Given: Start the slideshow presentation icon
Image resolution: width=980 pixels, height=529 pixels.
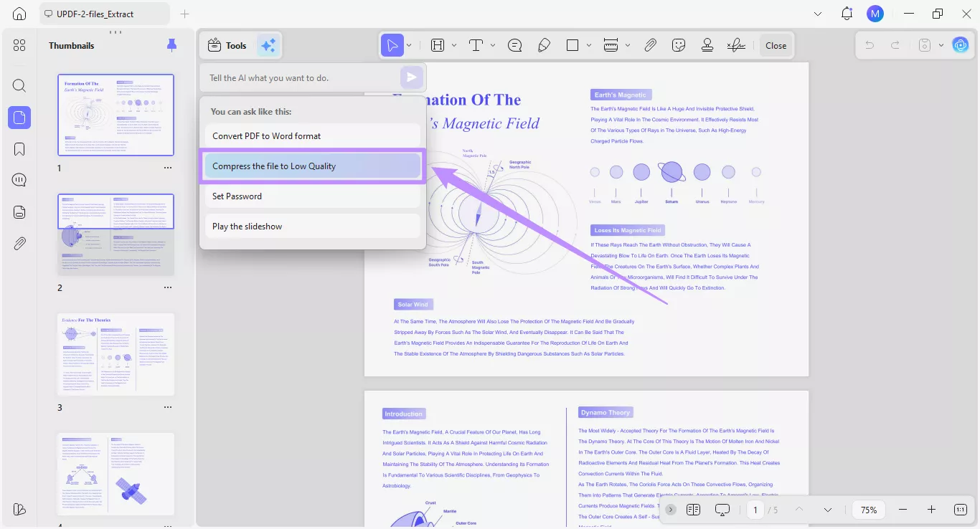Looking at the screenshot, I should [x=722, y=510].
